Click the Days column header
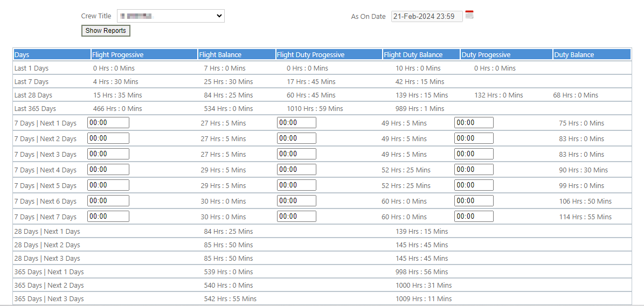This screenshot has width=644, height=306. tap(52, 54)
